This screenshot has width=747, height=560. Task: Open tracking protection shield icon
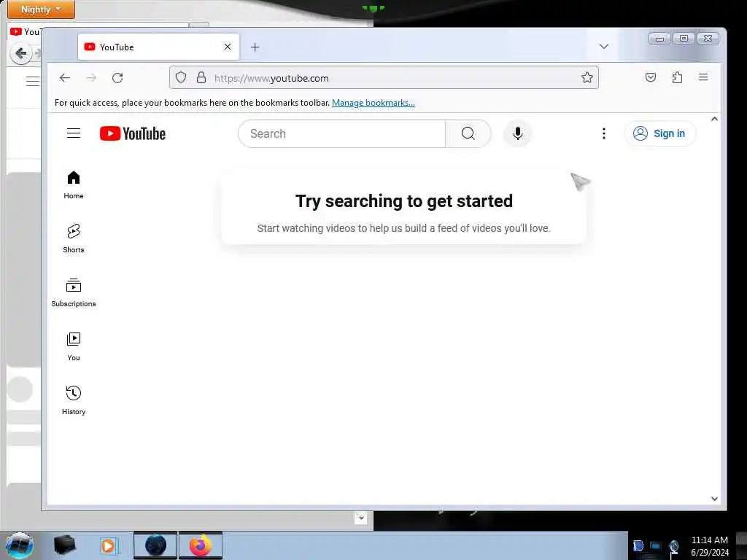tap(181, 77)
